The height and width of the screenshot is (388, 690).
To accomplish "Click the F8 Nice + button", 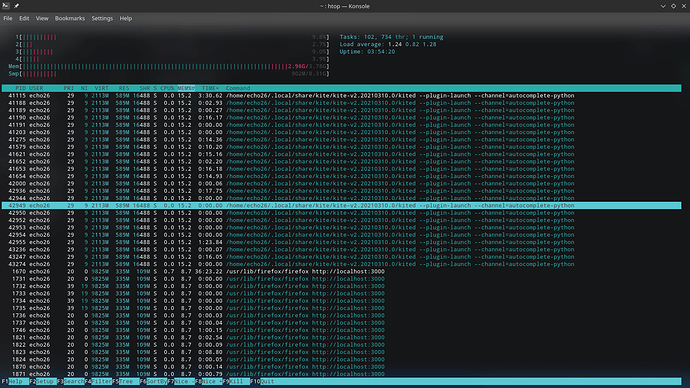I will click(209, 381).
